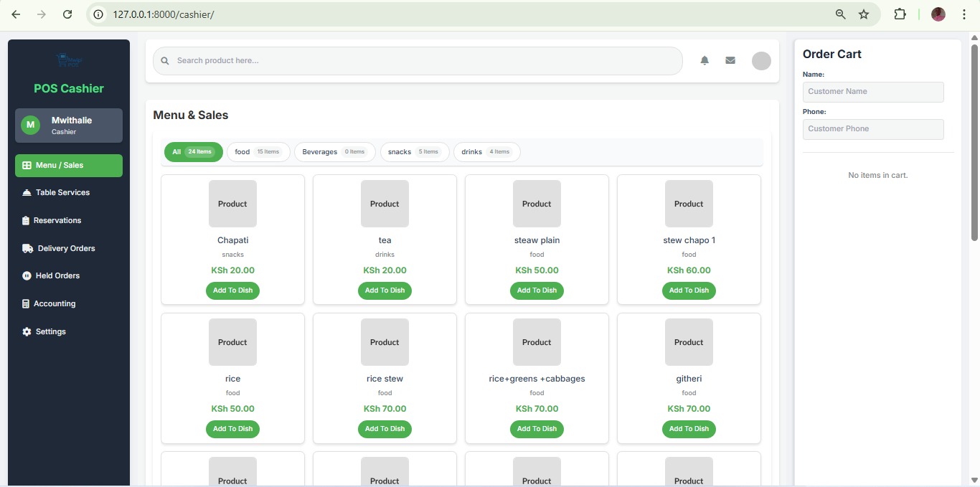980x487 pixels.
Task: Filter products by food category
Action: tap(258, 152)
